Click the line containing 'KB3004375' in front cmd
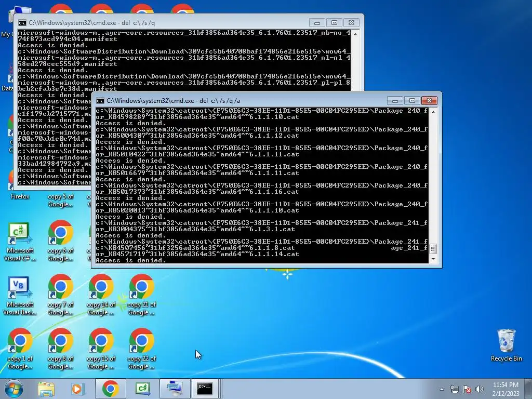 (195, 229)
